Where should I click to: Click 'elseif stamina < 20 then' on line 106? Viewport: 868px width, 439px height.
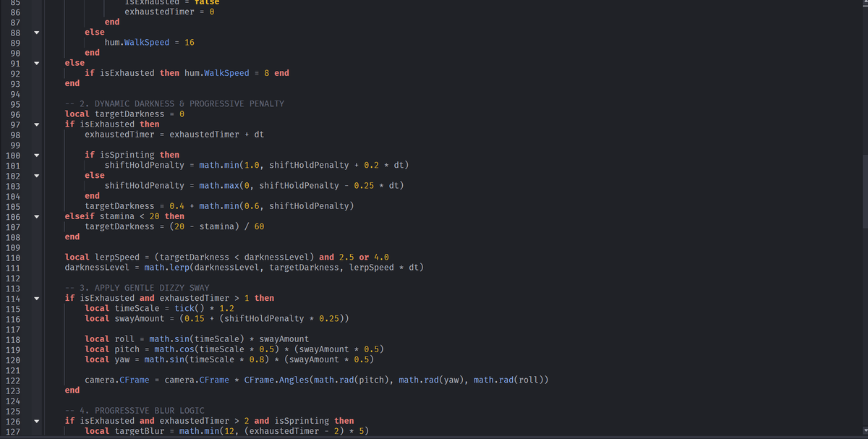click(x=124, y=216)
